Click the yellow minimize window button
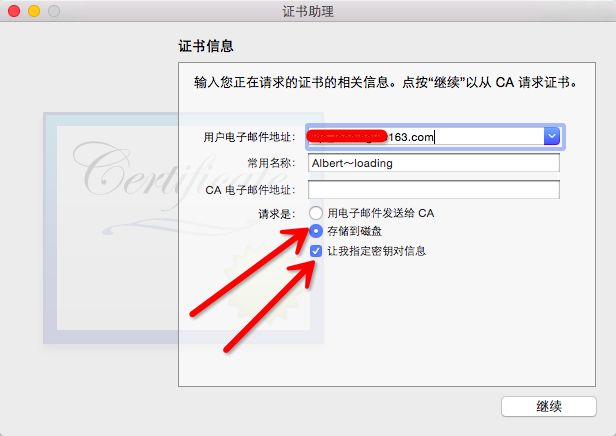 coord(34,11)
